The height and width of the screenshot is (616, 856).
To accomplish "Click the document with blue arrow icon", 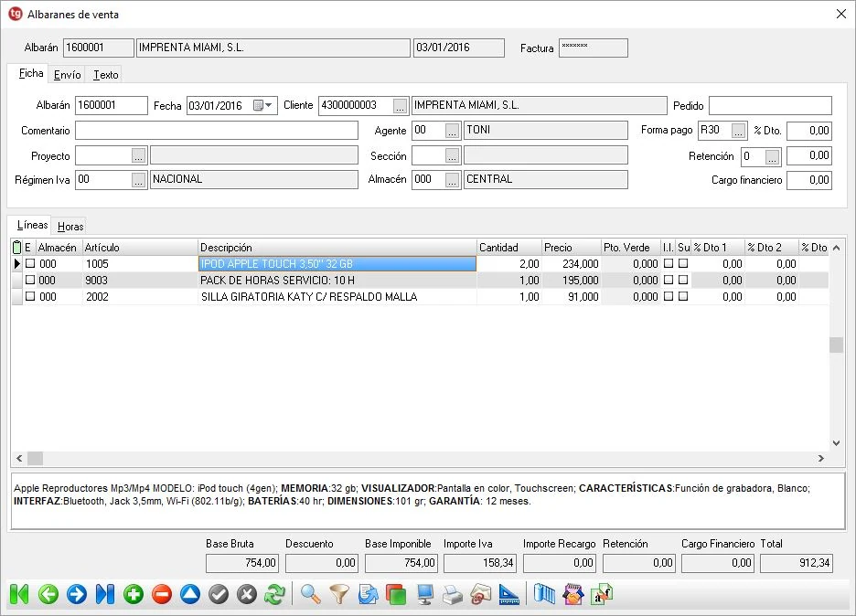I will (368, 594).
